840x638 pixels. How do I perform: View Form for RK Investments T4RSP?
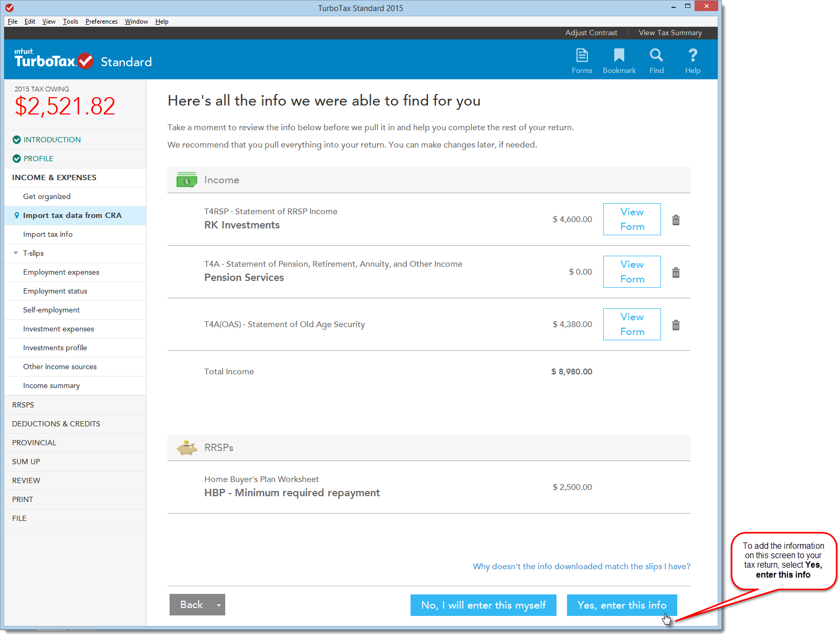pos(632,219)
